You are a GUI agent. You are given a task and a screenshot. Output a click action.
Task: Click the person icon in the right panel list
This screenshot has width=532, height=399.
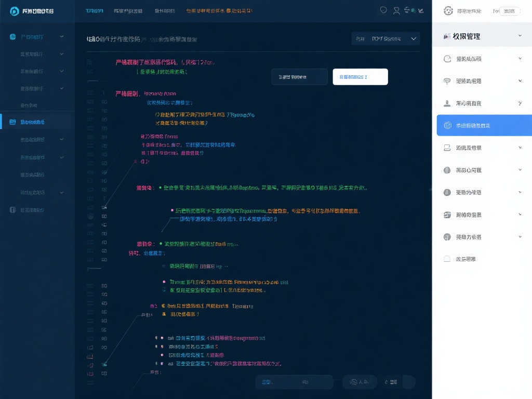(x=447, y=103)
